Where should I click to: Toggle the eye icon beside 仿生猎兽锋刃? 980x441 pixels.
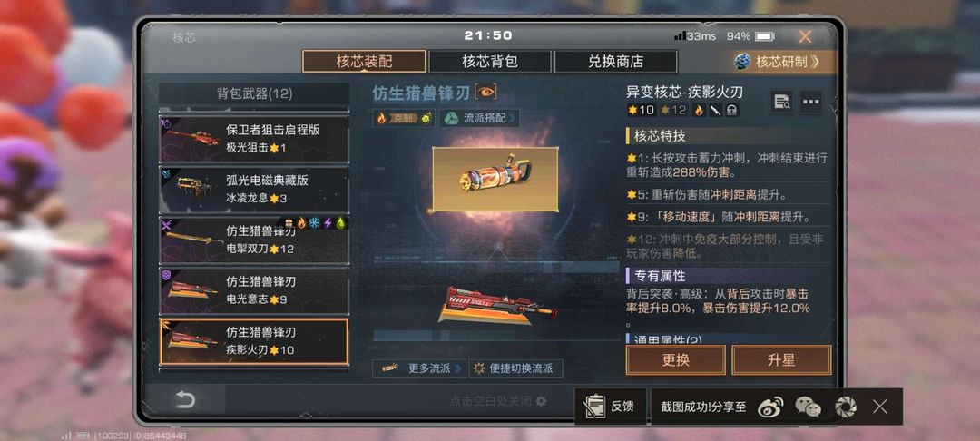click(x=485, y=93)
